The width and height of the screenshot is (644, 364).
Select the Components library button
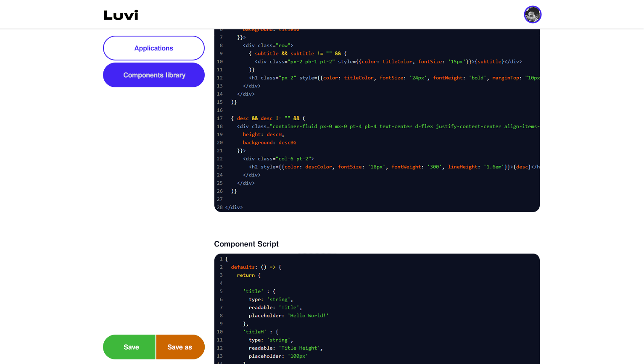coord(154,75)
